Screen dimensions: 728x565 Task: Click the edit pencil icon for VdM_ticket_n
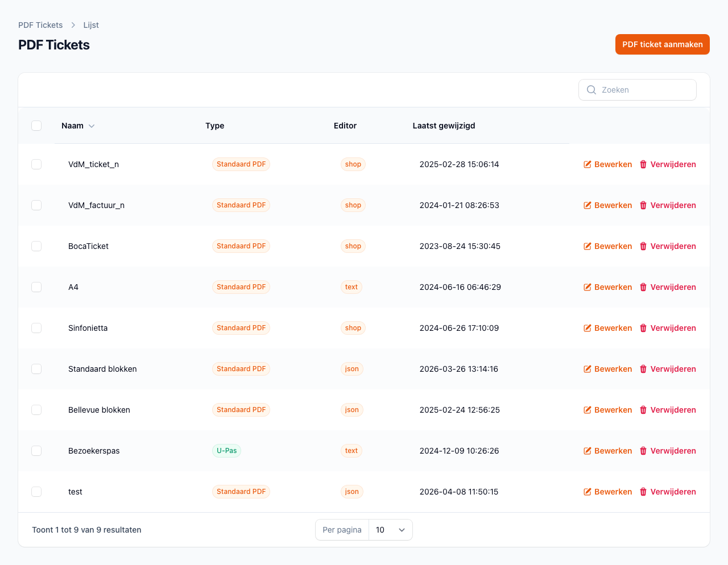pyautogui.click(x=588, y=164)
